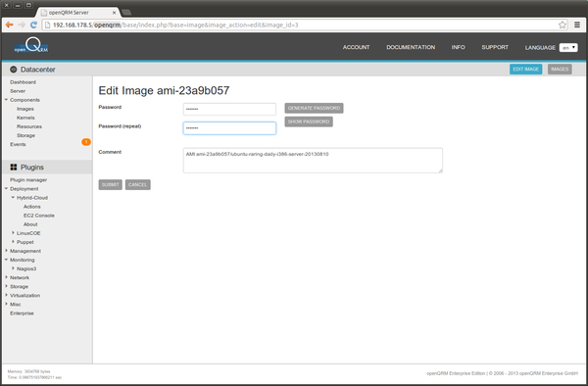Open EC2 Console under Hybrid-Cloud

(x=39, y=216)
